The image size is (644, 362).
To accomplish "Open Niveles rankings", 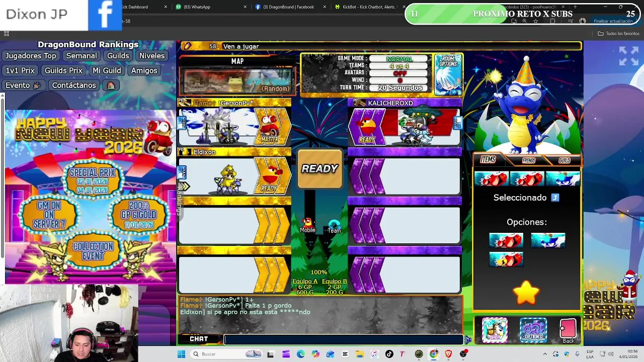I will 152,56.
